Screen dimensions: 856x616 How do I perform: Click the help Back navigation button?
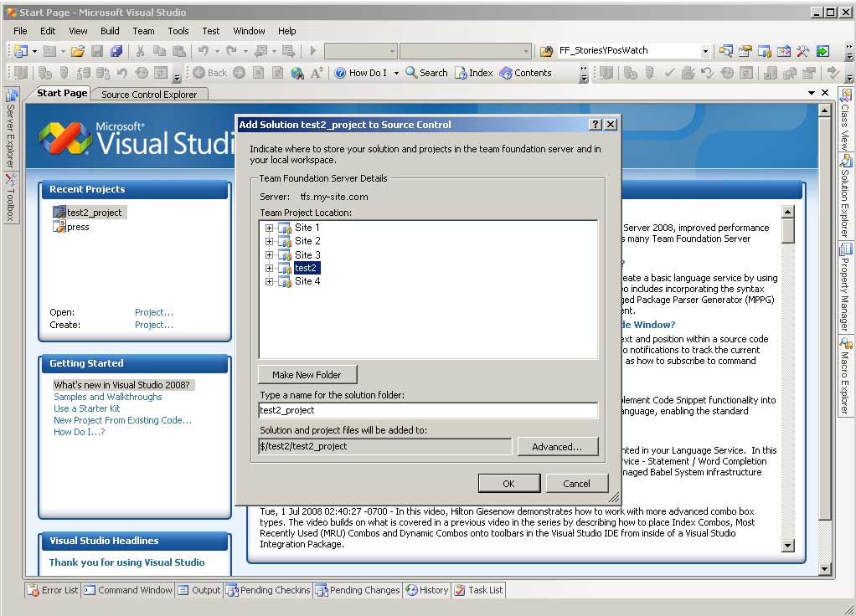[209, 73]
